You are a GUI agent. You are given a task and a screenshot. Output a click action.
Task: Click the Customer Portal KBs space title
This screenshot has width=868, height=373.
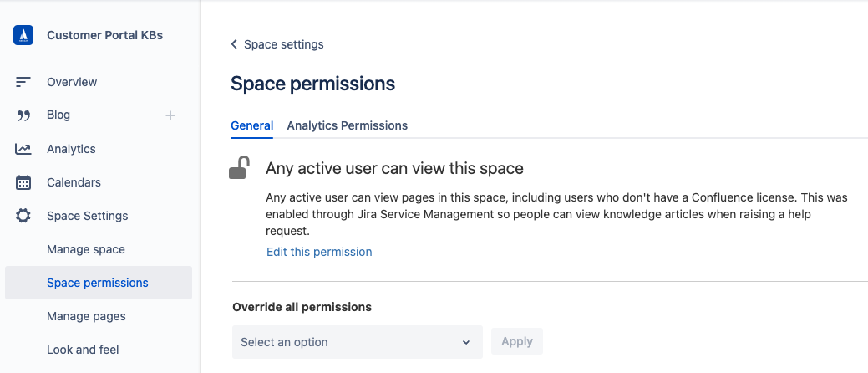point(104,35)
